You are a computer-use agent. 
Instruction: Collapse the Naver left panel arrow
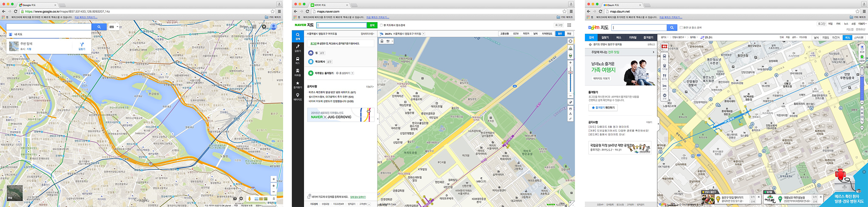pos(378,119)
